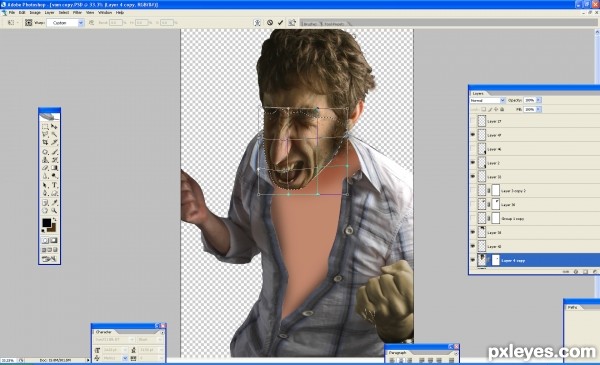Open the font size dropdown in the Character panel
This screenshot has width=600, height=365.
(x=125, y=350)
